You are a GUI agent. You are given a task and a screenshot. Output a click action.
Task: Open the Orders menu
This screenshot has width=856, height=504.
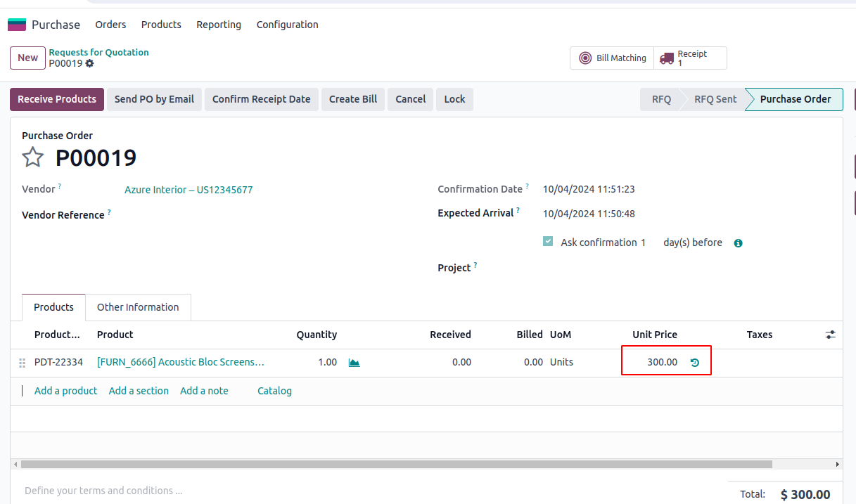(x=110, y=25)
